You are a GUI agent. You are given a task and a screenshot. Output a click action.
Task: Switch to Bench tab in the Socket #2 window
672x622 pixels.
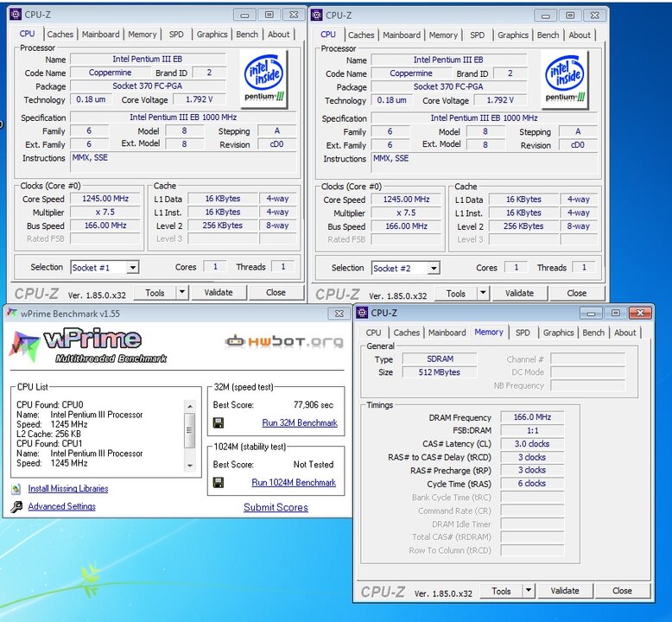548,35
